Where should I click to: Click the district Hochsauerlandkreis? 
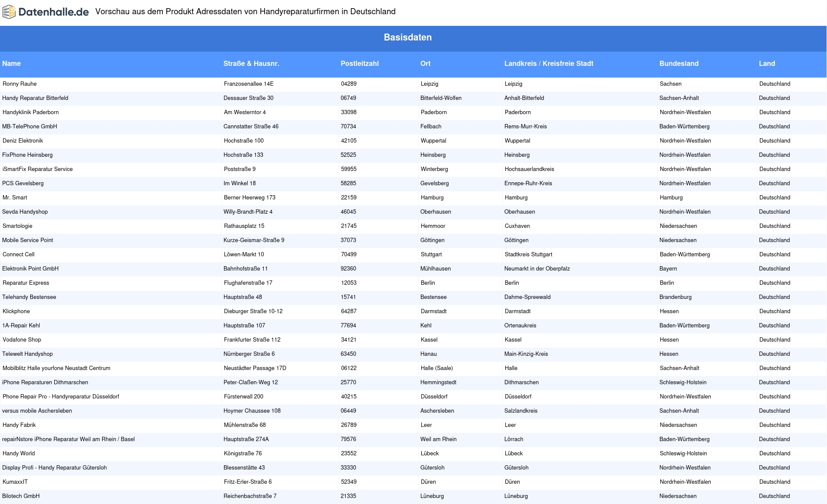[x=529, y=169]
